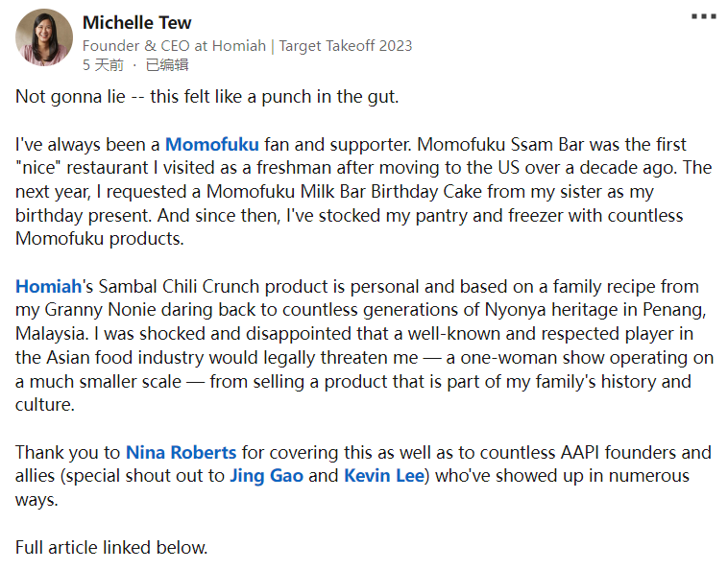728x570 pixels.
Task: Click the Momofuku company mention
Action: [x=212, y=144]
